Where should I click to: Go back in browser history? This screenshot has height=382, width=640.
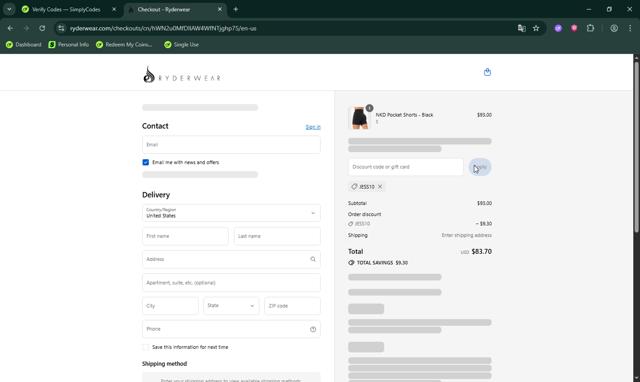(10, 28)
